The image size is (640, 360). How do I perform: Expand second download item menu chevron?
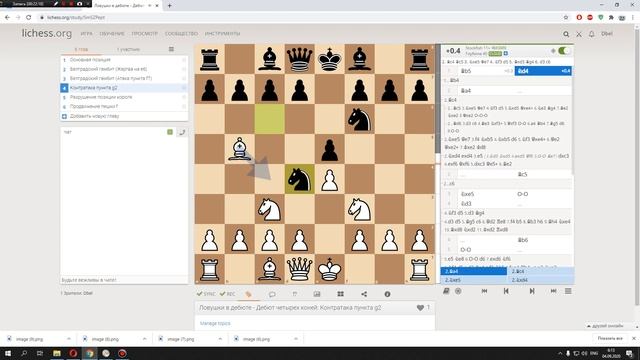(144, 339)
